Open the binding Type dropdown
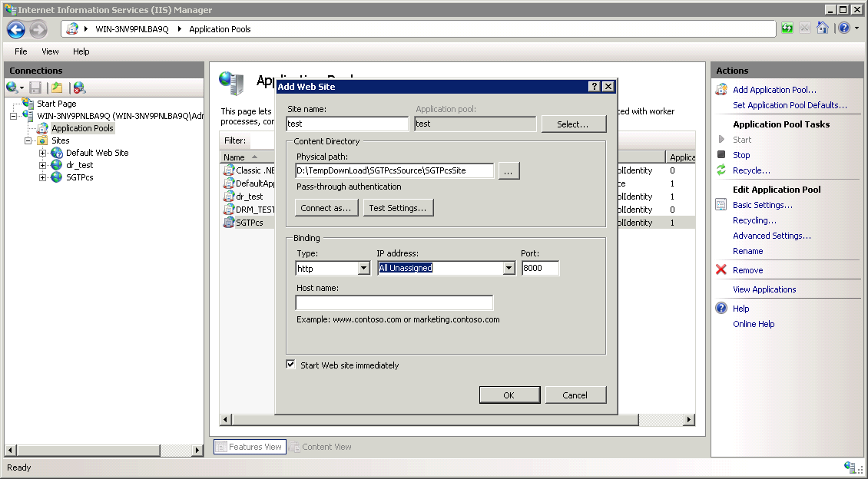 click(363, 268)
